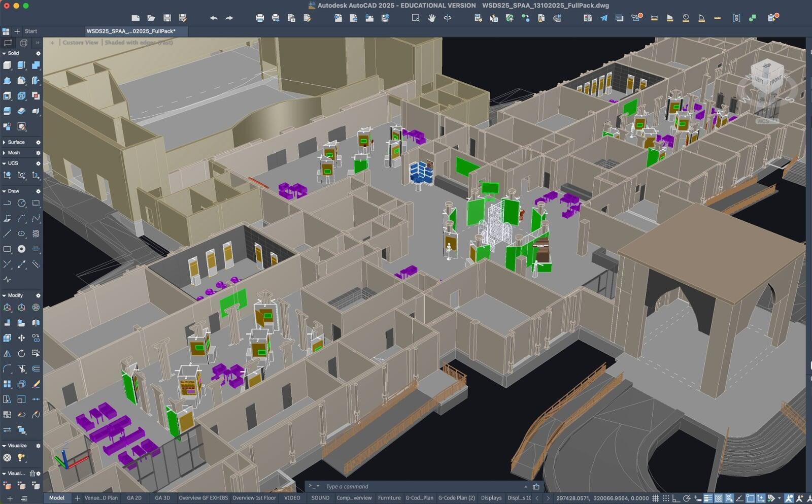Choose the Circle draw tool
This screenshot has width=812, height=504.
pyautogui.click(x=21, y=203)
